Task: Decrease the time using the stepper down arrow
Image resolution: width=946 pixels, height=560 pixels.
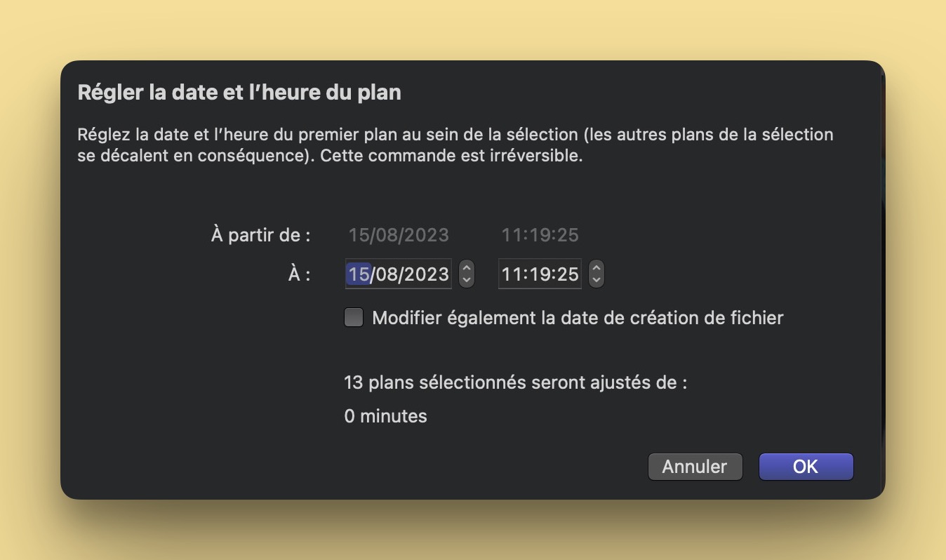Action: point(596,279)
